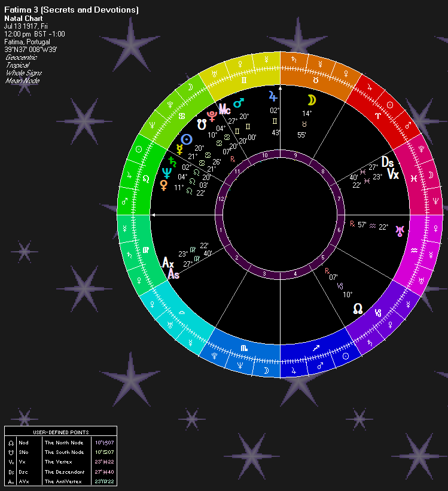Select house number 12 on the inner ring
Viewport: 448px width, 491px height.
pos(221,199)
